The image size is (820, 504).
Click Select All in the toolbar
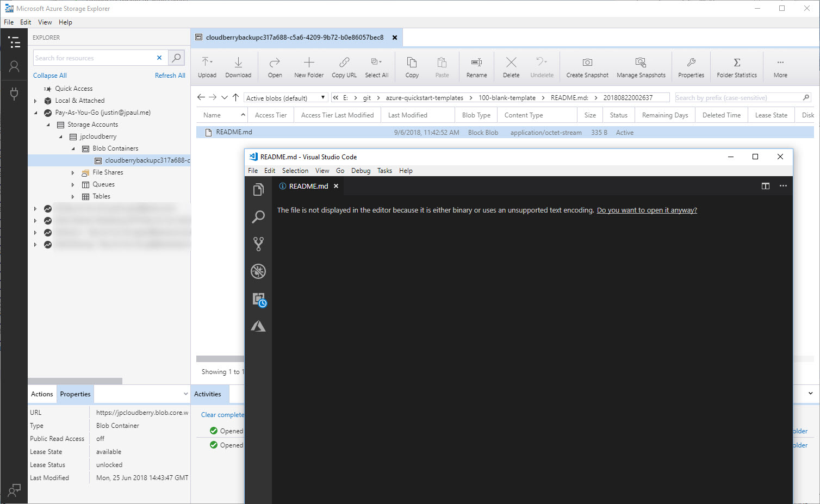click(x=376, y=67)
